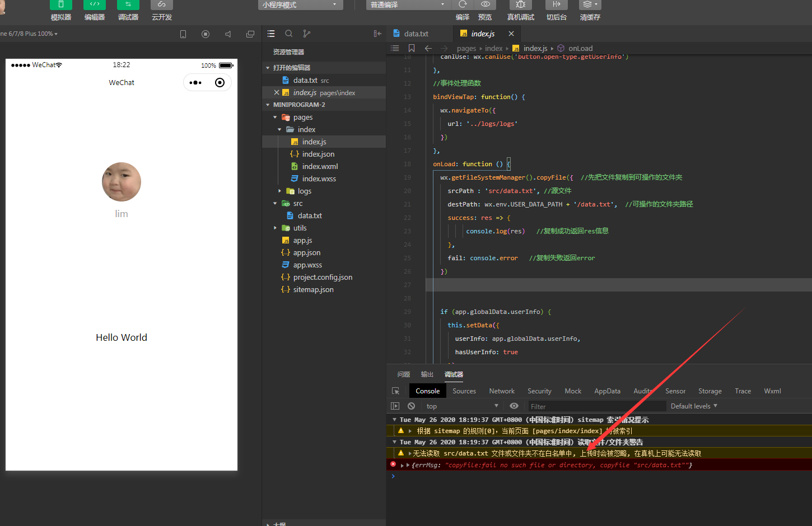Open search icon in the explorer sidebar

pos(289,34)
